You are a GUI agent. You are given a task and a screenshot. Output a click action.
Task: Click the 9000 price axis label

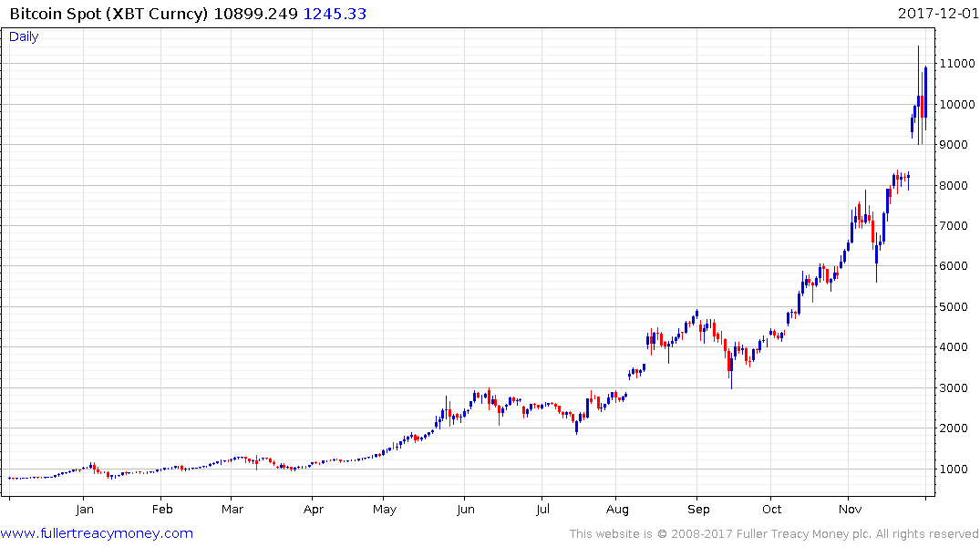click(x=954, y=144)
